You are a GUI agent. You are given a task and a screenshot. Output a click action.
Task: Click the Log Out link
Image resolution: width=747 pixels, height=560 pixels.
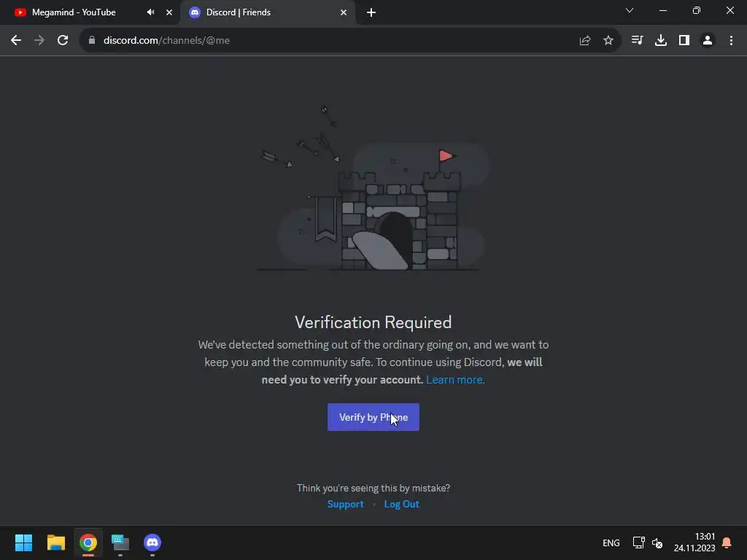[x=402, y=504]
